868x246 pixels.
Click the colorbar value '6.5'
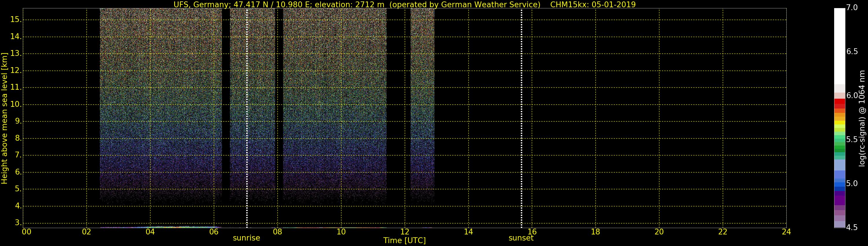tap(852, 51)
